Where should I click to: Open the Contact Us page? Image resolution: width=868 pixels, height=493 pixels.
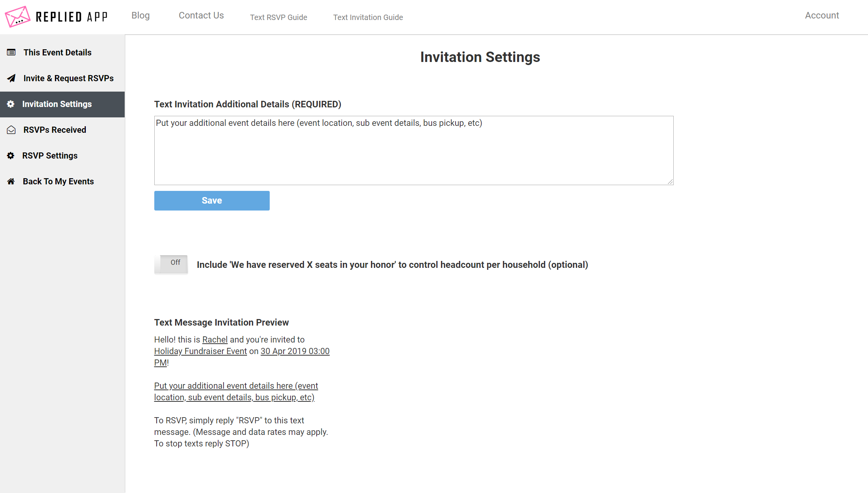pos(201,15)
